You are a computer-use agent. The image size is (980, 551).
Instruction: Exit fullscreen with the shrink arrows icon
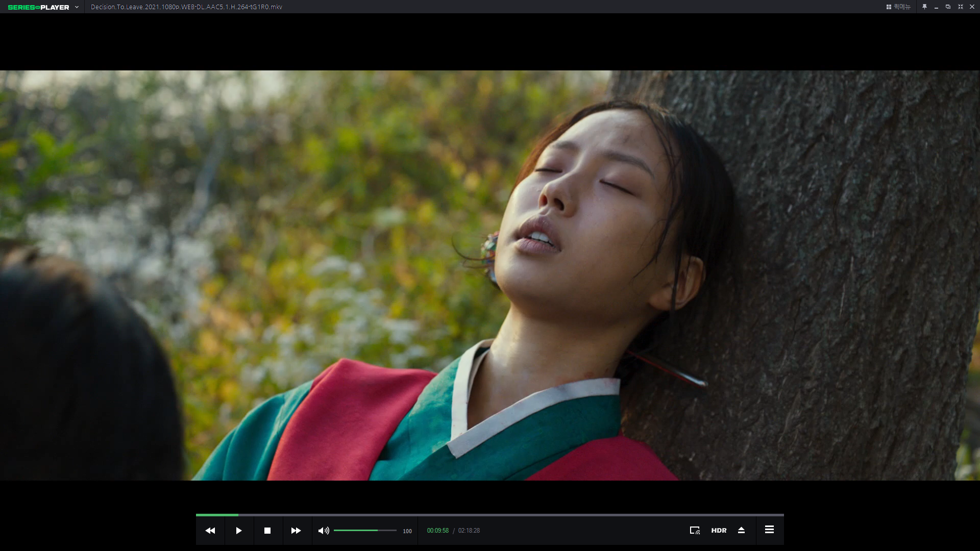click(x=960, y=7)
